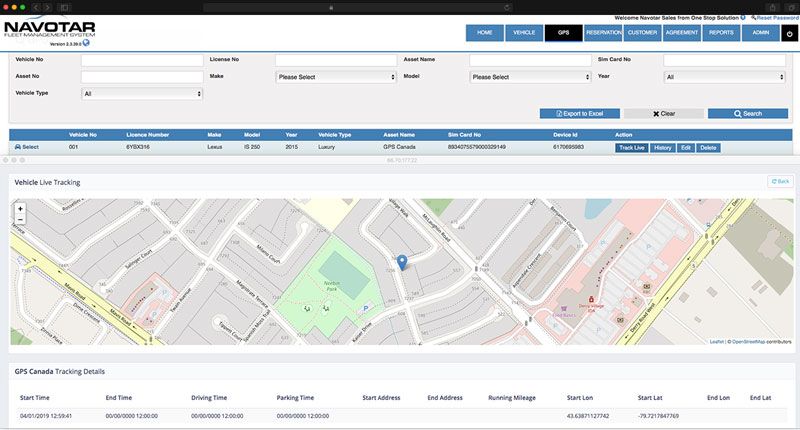Click the browser address bar
Screen dimensions: 800x430
pyautogui.click(x=357, y=8)
